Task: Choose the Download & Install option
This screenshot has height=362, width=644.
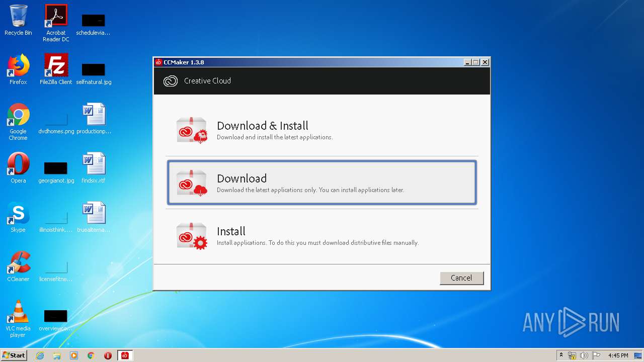Action: tap(321, 130)
